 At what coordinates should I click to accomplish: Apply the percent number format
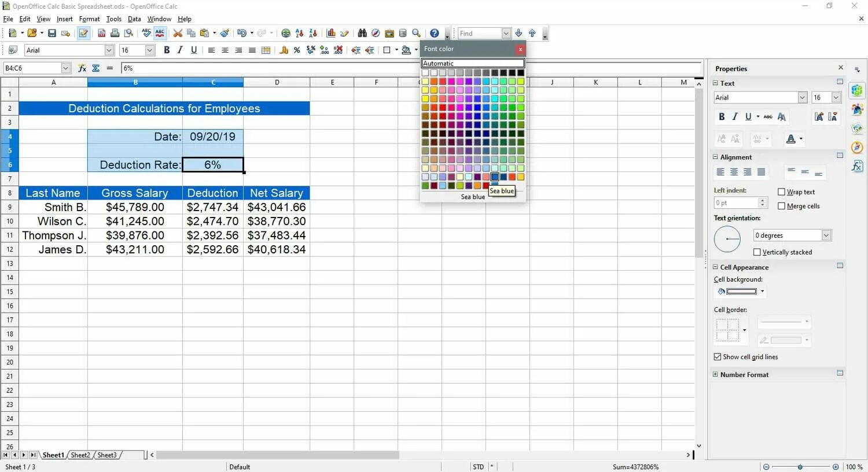[x=297, y=50]
